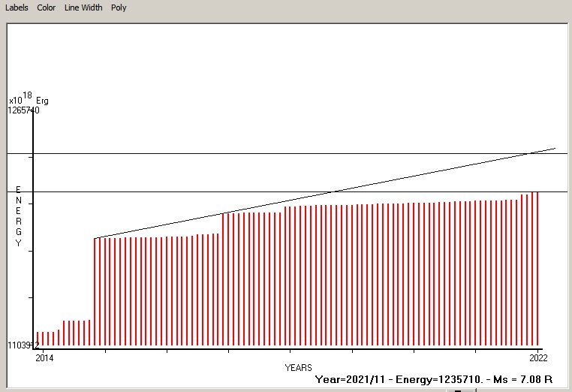The height and width of the screenshot is (392, 572).
Task: Open the Line Width menu
Action: pos(83,8)
